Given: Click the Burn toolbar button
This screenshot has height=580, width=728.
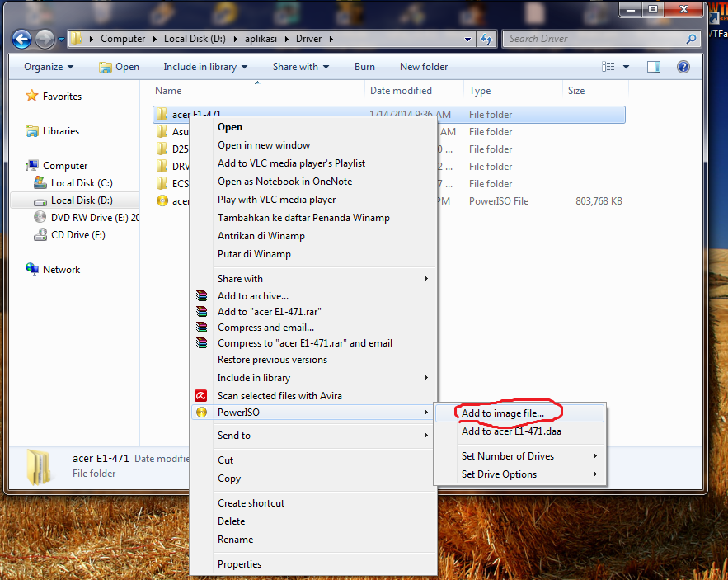Looking at the screenshot, I should point(364,66).
